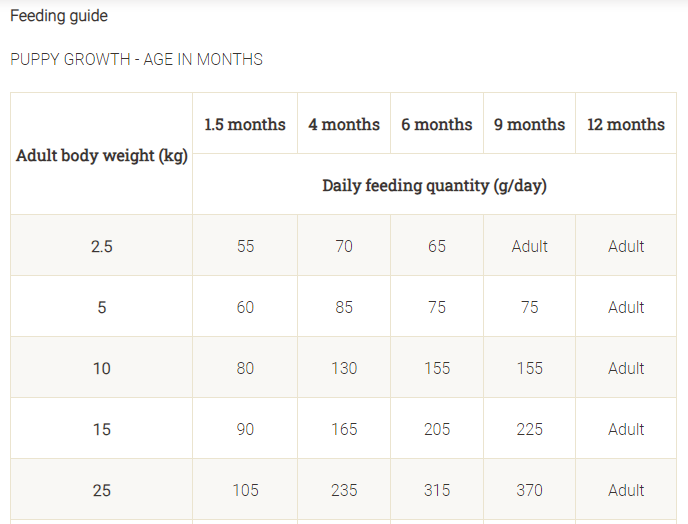This screenshot has height=524, width=688.
Task: Select the 'PUPPY GROWTH - AGE IN MONTHS' title
Action: coord(136,59)
